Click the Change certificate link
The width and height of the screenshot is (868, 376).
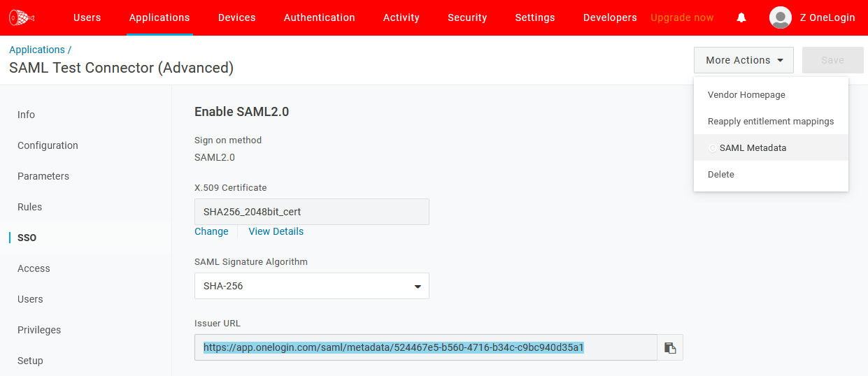point(211,231)
